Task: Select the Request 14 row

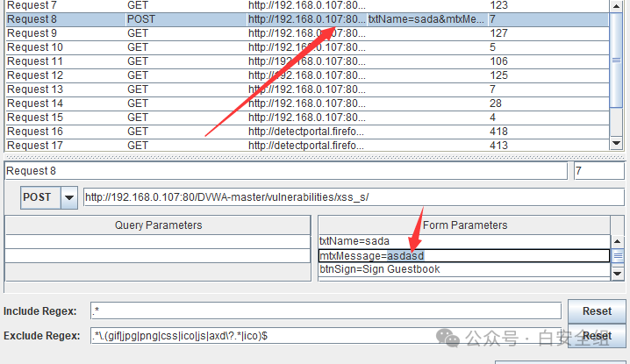Action: coord(307,103)
